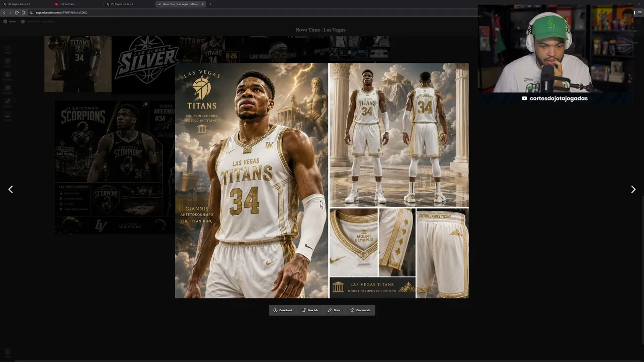Click the browser forward arrow
The image size is (644, 362).
coord(11,13)
